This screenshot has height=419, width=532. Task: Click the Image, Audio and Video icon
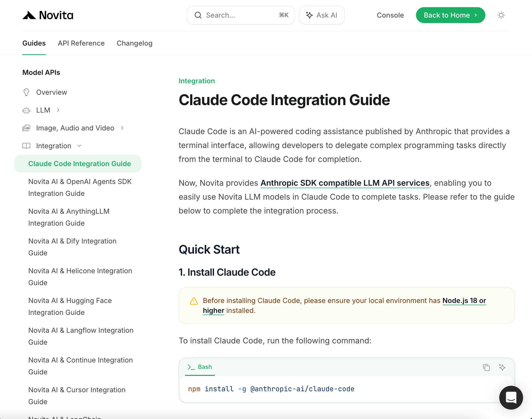pos(26,128)
